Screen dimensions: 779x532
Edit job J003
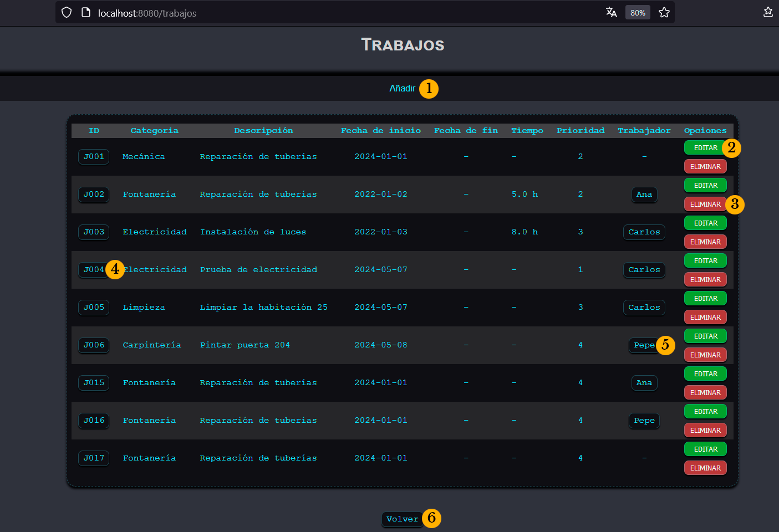[x=705, y=223]
